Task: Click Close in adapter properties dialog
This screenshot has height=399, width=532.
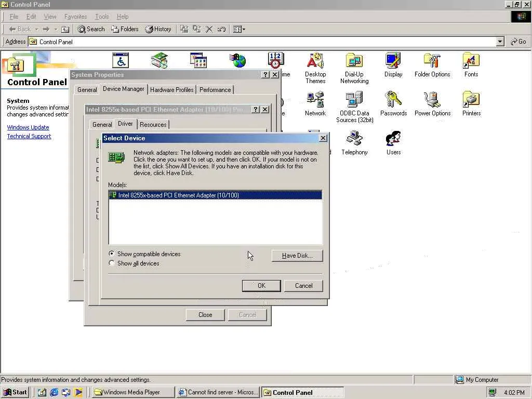Action: pyautogui.click(x=205, y=315)
